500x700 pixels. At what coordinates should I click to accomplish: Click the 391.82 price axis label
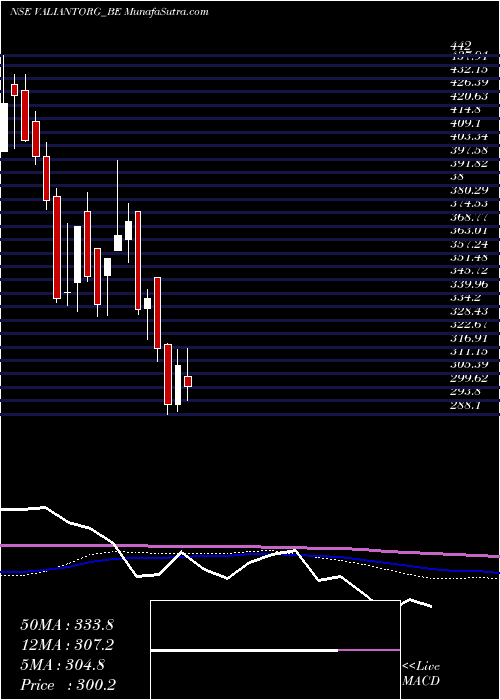(x=469, y=163)
